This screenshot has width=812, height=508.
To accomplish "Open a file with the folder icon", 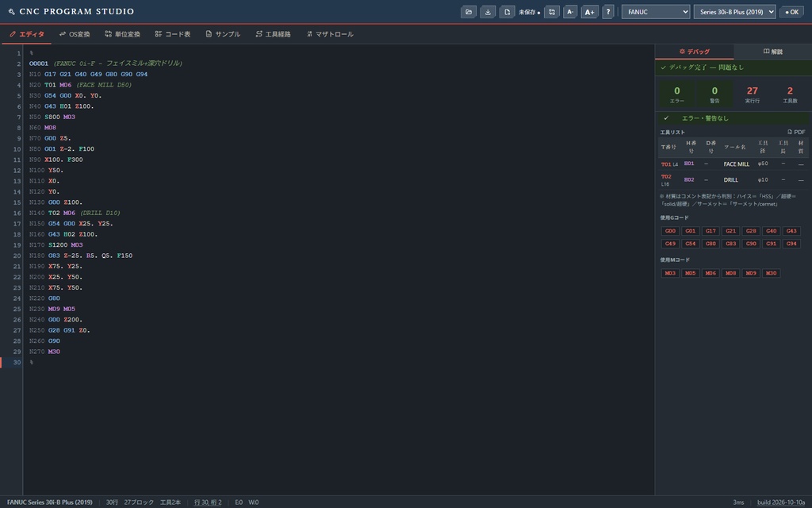I will (468, 11).
